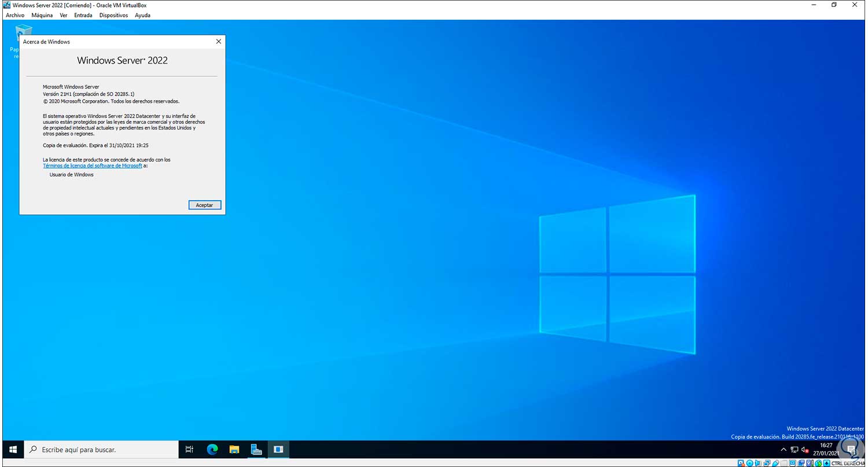The width and height of the screenshot is (868, 467).
Task: Select the active winver app taskbar icon
Action: pyautogui.click(x=278, y=449)
